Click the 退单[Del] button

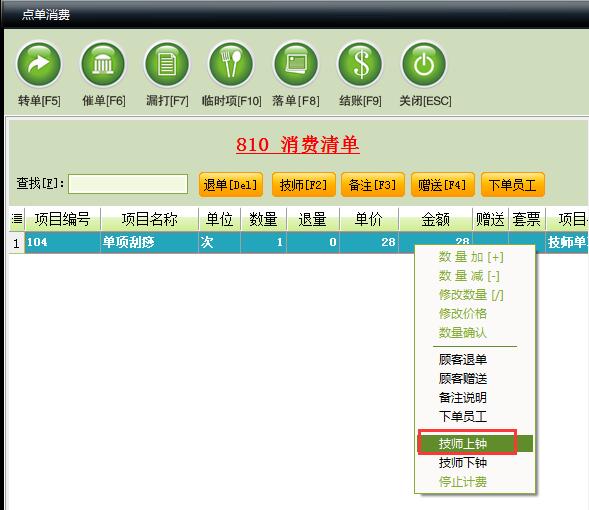click(x=231, y=184)
